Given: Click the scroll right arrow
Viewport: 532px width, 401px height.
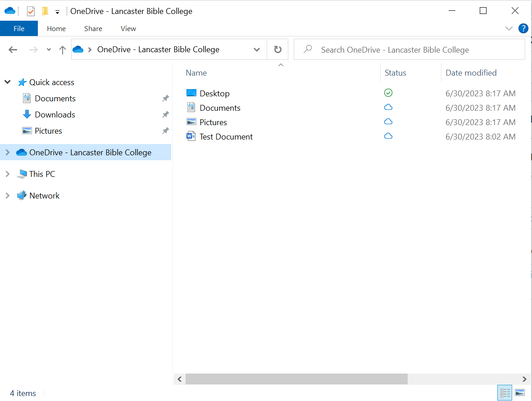Looking at the screenshot, I should pyautogui.click(x=524, y=379).
